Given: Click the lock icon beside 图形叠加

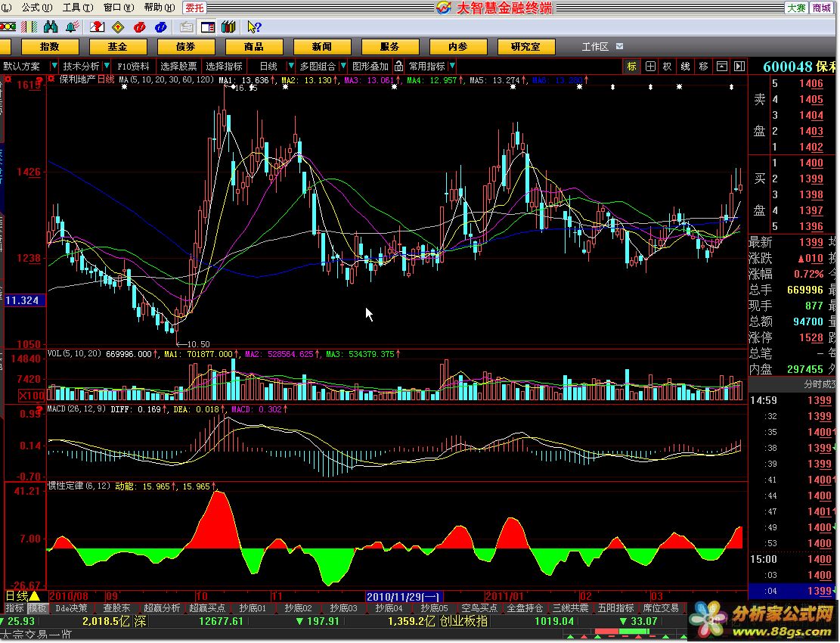Looking at the screenshot, I should point(398,67).
